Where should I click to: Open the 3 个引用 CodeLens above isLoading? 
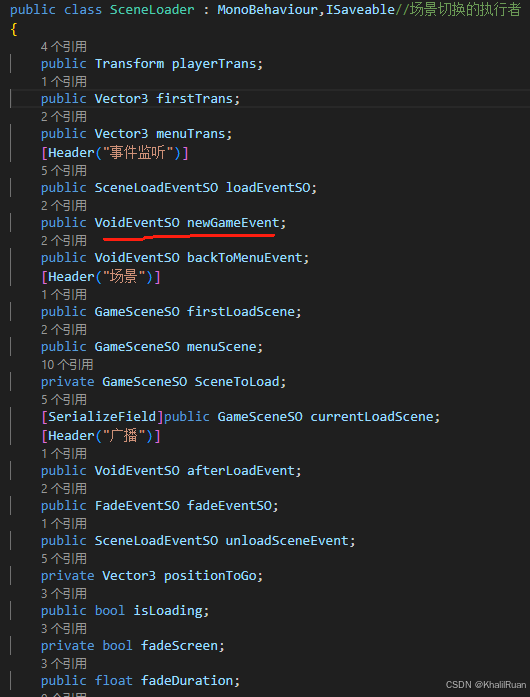(64, 594)
